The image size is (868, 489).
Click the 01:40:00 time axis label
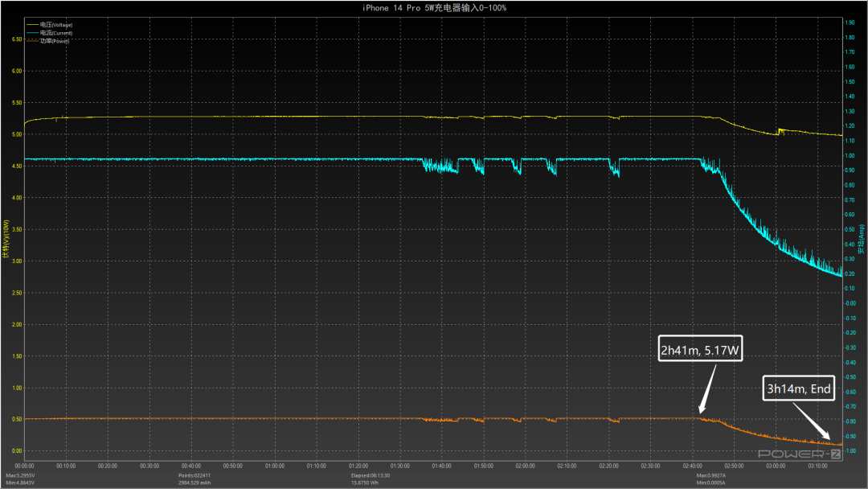coord(442,466)
